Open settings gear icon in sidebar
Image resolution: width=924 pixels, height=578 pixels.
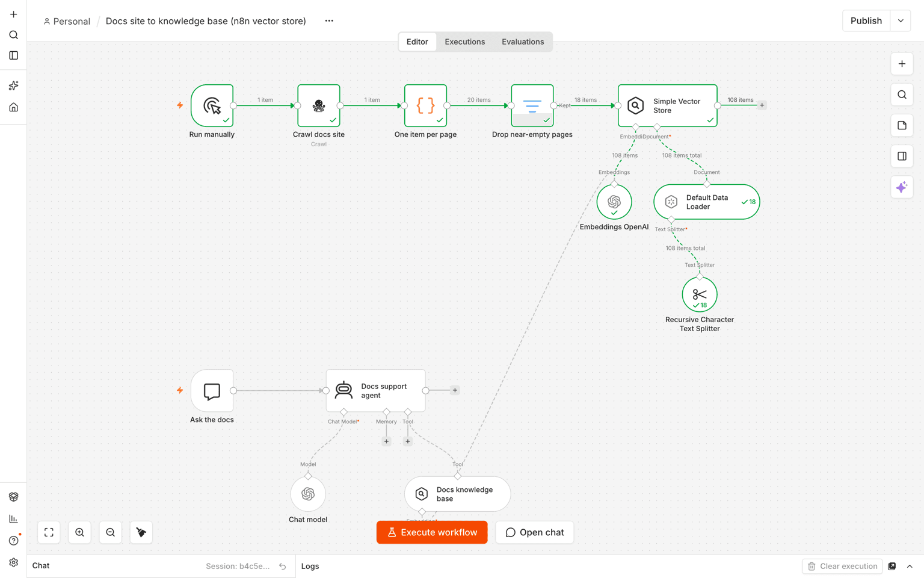point(13,562)
